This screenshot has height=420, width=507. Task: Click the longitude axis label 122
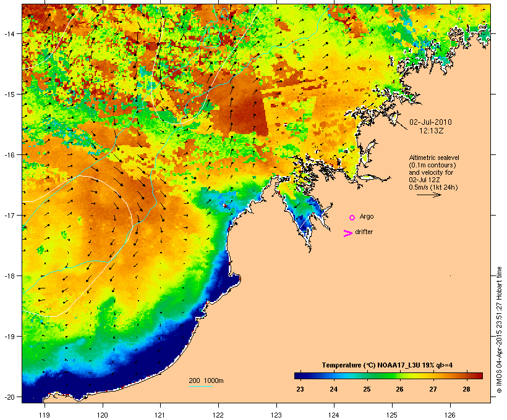[218, 415]
